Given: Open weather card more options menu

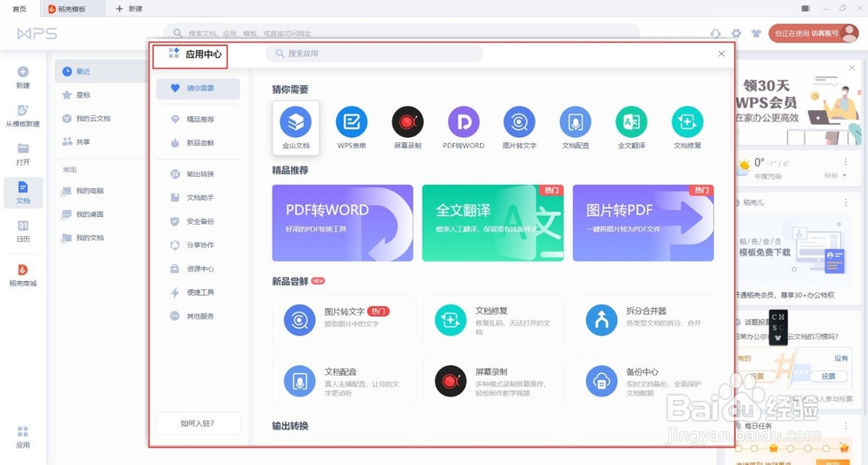Looking at the screenshot, I should [845, 161].
